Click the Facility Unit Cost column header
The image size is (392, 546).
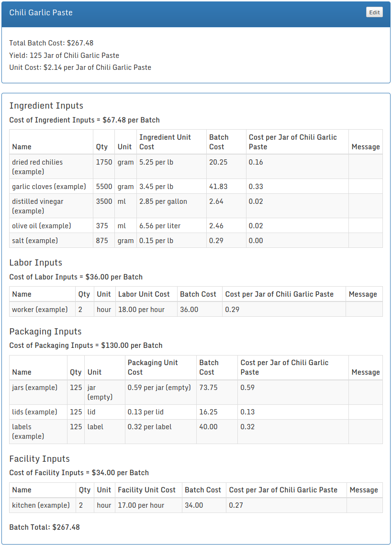click(x=146, y=490)
